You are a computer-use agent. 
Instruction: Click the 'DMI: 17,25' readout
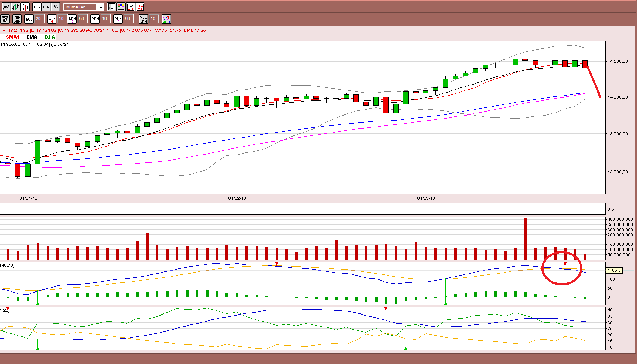(194, 31)
